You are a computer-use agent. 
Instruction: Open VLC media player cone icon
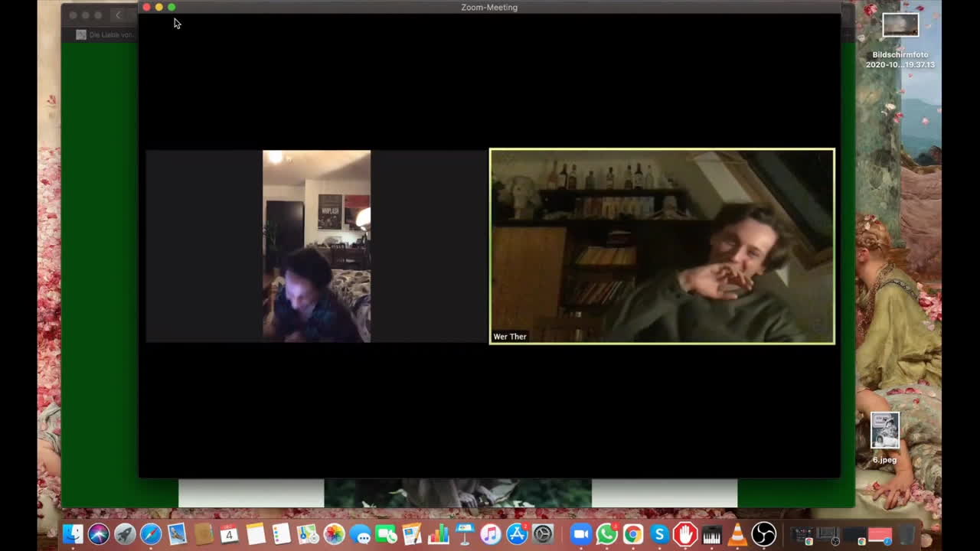(737, 533)
